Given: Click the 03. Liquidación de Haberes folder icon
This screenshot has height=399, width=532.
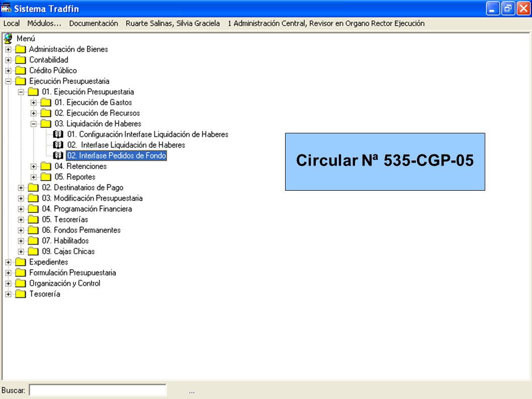Looking at the screenshot, I should (46, 124).
